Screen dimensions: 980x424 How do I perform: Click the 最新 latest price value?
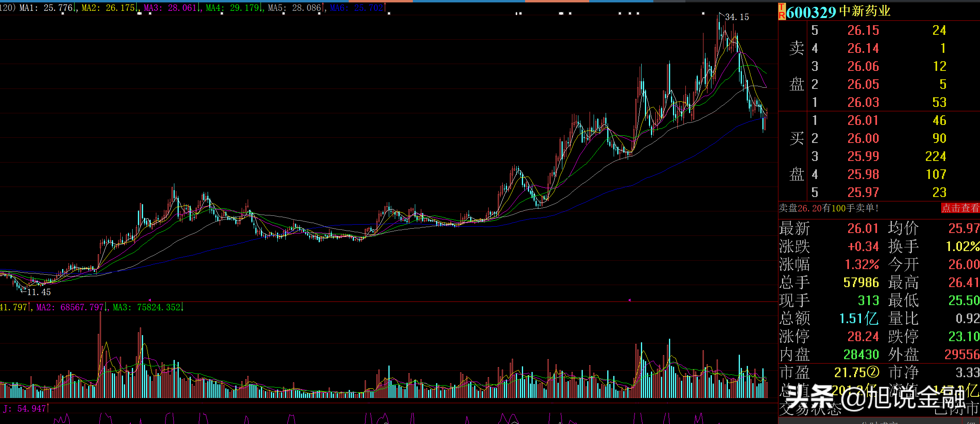click(x=863, y=229)
